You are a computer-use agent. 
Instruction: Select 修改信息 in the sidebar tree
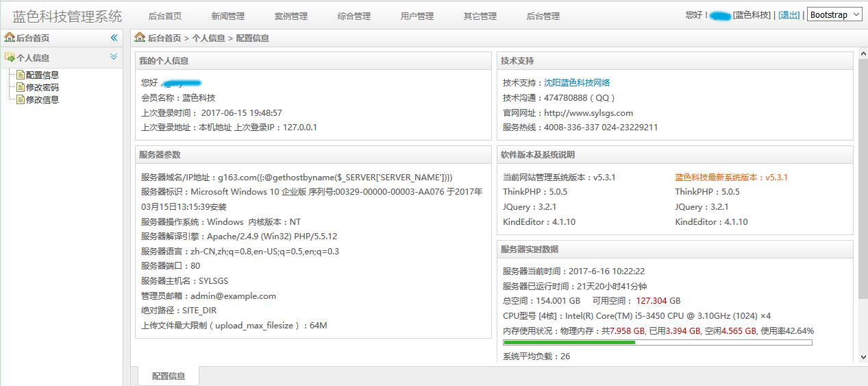coord(42,99)
